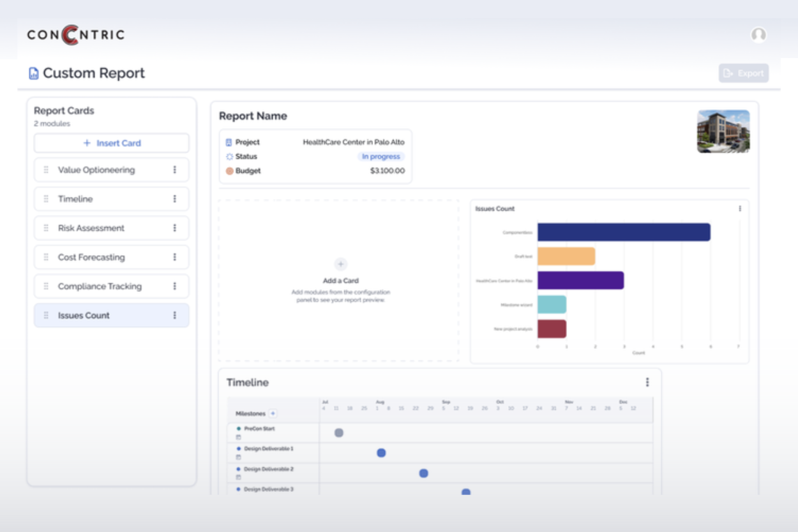Click the Issues Count chart options icon
The image size is (798, 532).
pos(740,209)
